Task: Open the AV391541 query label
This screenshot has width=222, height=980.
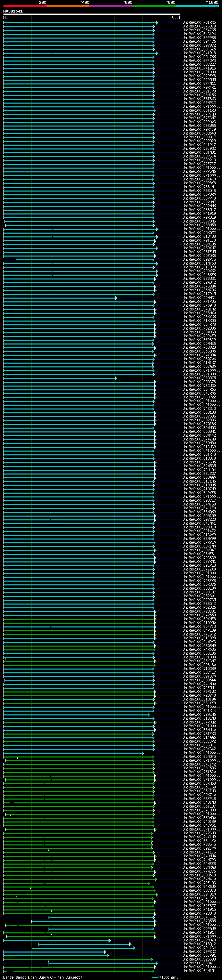Action: coord(13,11)
